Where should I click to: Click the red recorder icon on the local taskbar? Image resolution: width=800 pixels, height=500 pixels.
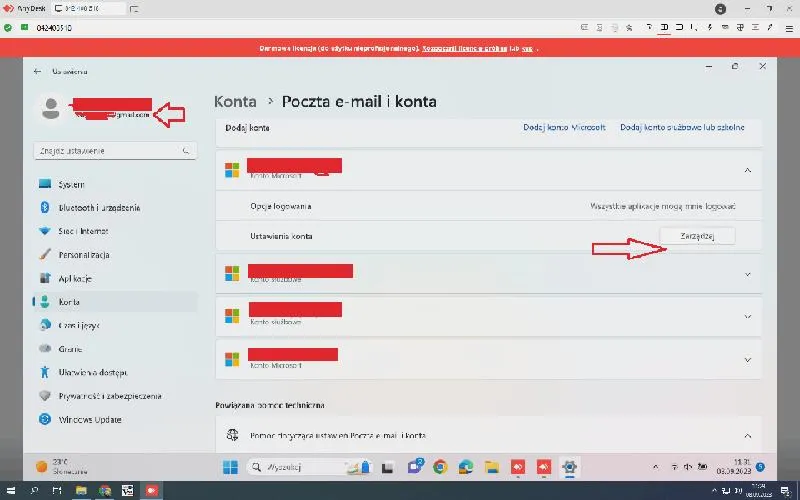point(152,491)
